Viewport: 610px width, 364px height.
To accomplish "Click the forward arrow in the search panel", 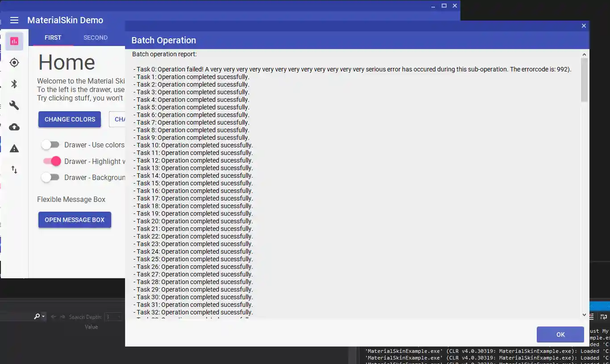I will point(62,317).
